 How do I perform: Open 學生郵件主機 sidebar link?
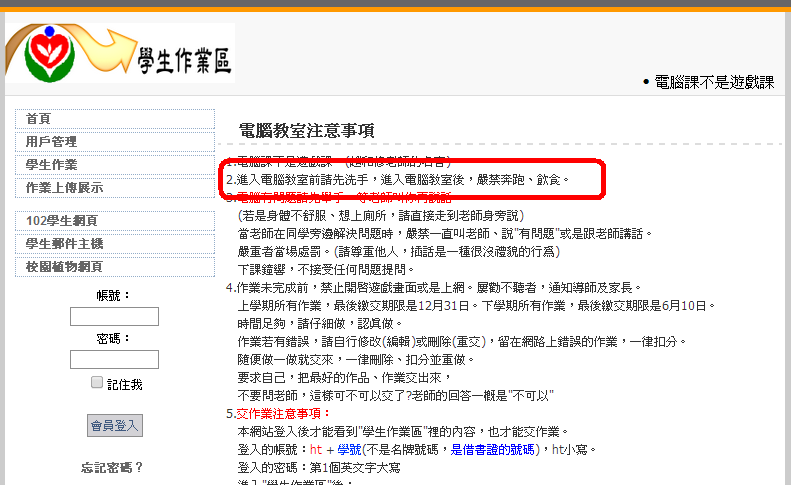(64, 243)
